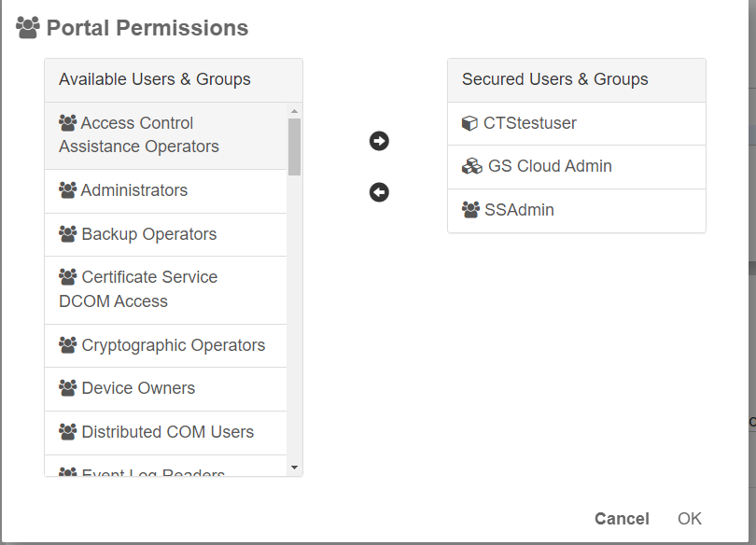Click the group icon beside SSAdmin

pos(470,210)
